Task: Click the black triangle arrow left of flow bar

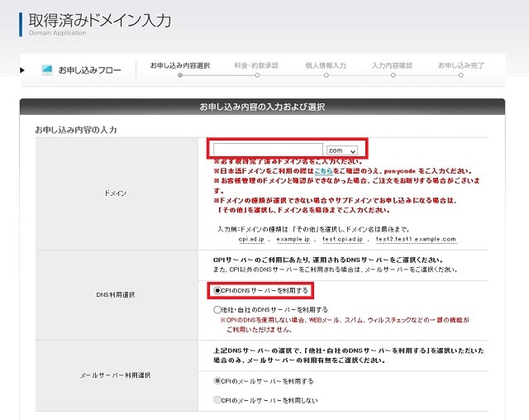Action: click(23, 69)
